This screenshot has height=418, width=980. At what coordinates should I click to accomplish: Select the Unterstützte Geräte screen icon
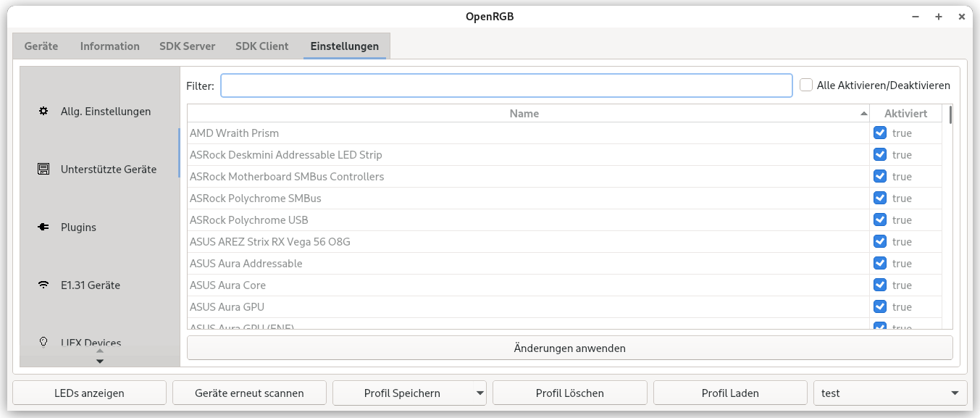click(43, 169)
